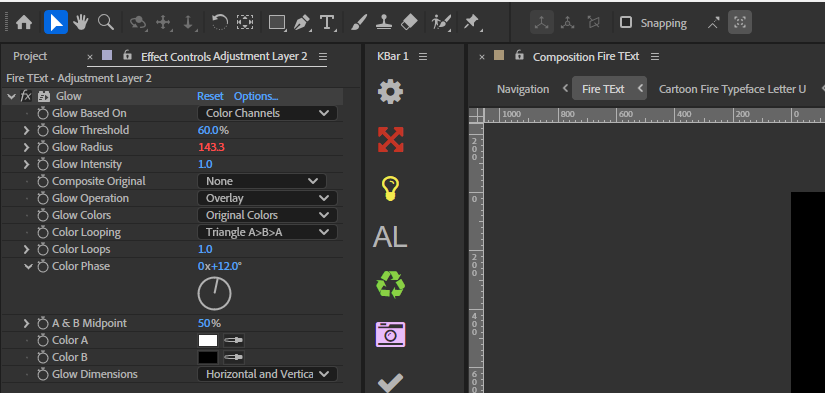
Task: Close the Effect Controls panel tab
Action: pyautogui.click(x=89, y=56)
